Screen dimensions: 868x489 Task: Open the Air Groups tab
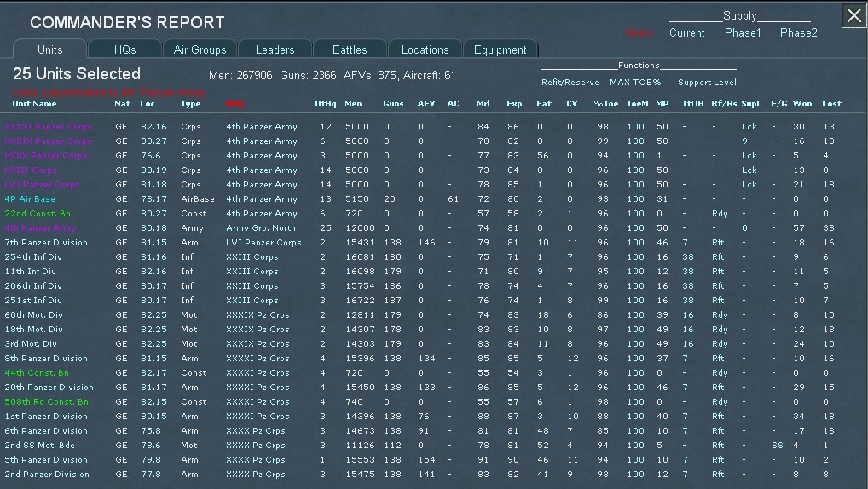200,49
